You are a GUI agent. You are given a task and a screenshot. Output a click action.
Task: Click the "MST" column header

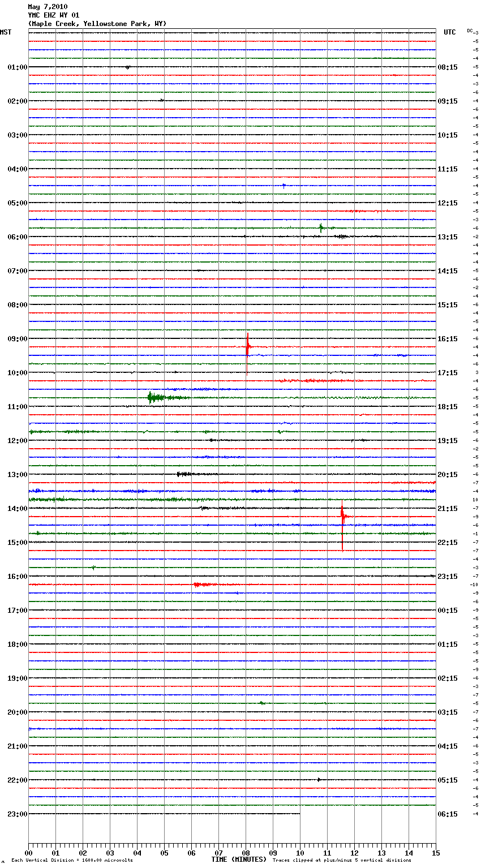click(x=6, y=32)
